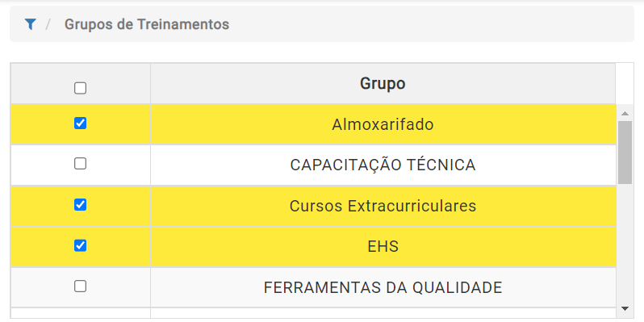Screen dimensions: 644x322
Task: Click the Grupos de Treinamentos breadcrumb
Action: (147, 24)
